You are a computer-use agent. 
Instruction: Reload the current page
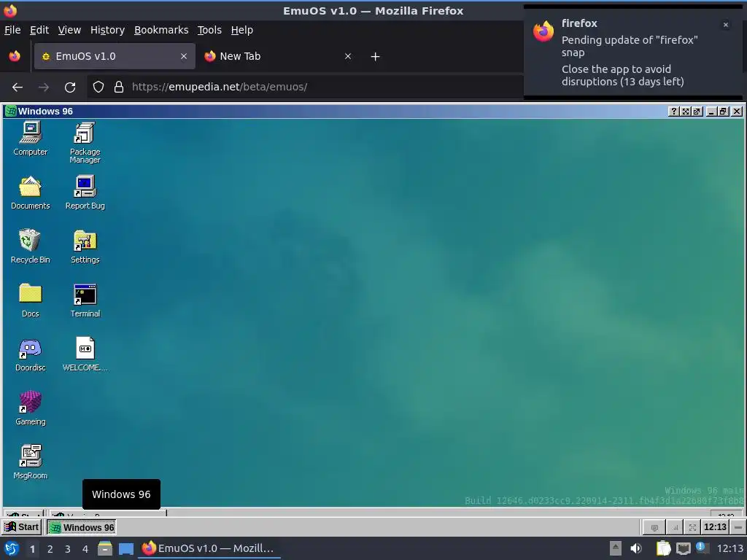pyautogui.click(x=70, y=87)
